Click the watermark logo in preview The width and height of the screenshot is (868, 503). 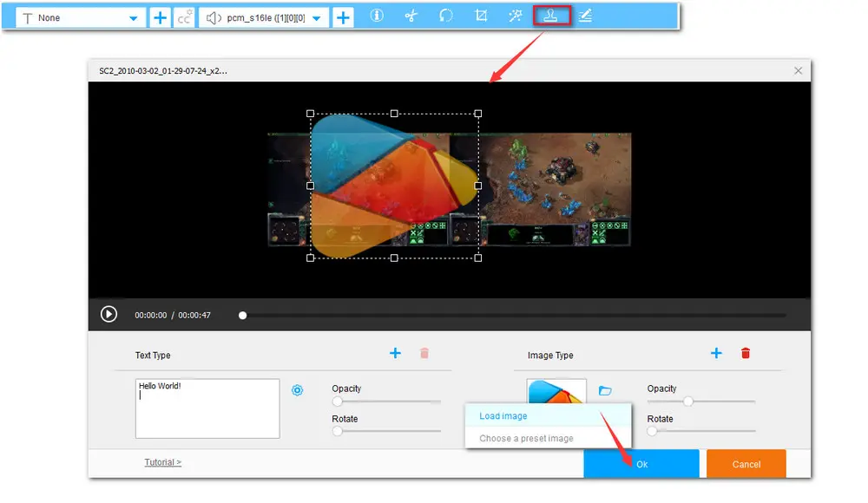(x=394, y=186)
